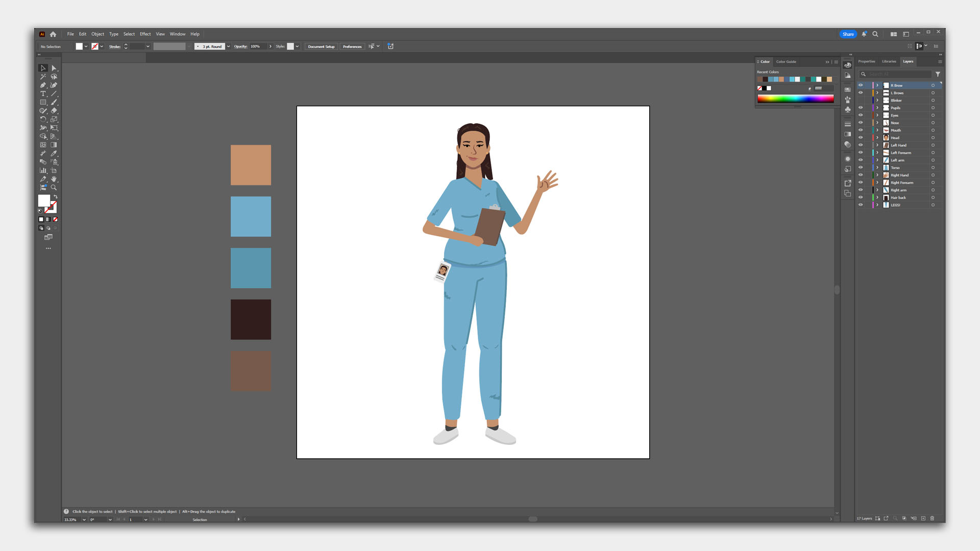Hide the Head layer
Screen dimensions: 980x551
pyautogui.click(x=861, y=138)
